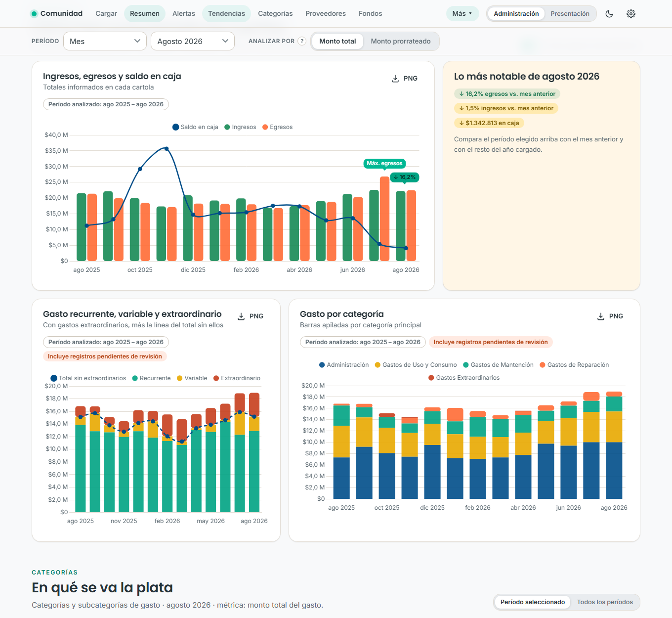Toggle dark mode moon icon

[x=609, y=14]
